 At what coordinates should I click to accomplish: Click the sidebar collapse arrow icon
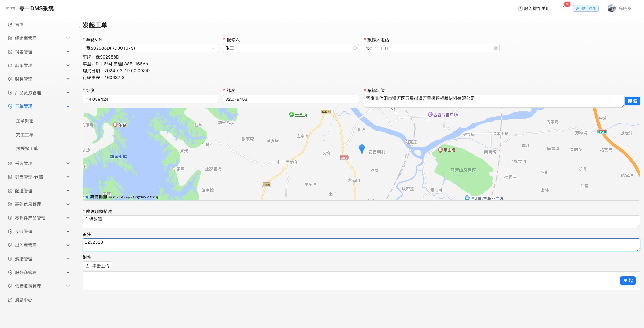79,26
